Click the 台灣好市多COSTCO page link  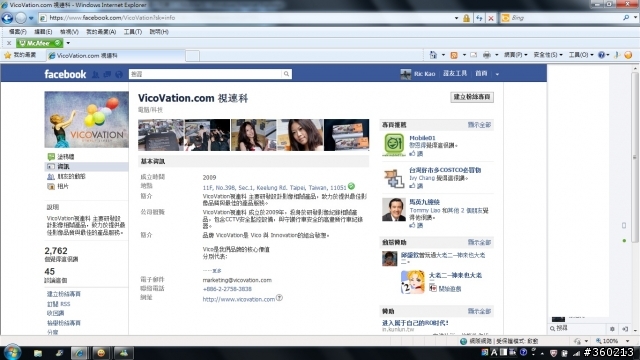click(445, 170)
